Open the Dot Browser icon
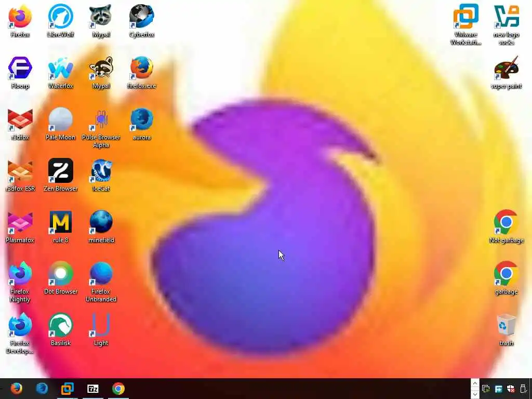Image resolution: width=532 pixels, height=399 pixels. click(x=60, y=278)
